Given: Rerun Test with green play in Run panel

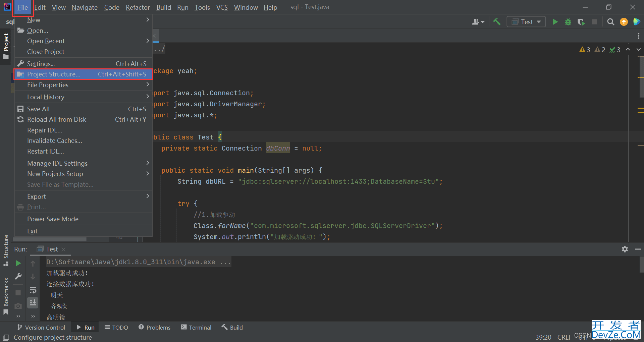Looking at the screenshot, I should pyautogui.click(x=18, y=264).
